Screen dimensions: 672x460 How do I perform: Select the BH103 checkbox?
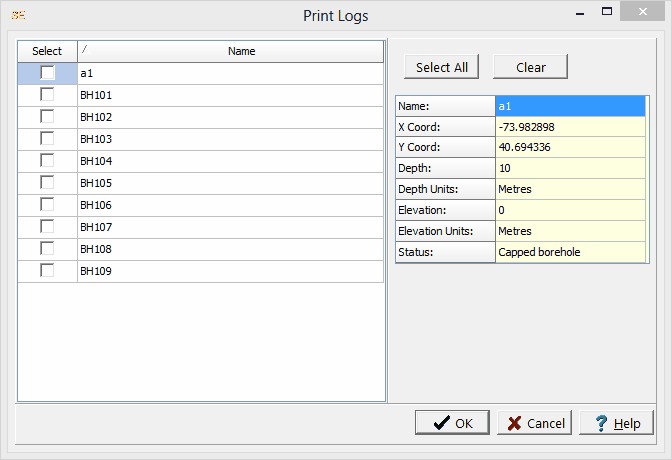point(47,139)
